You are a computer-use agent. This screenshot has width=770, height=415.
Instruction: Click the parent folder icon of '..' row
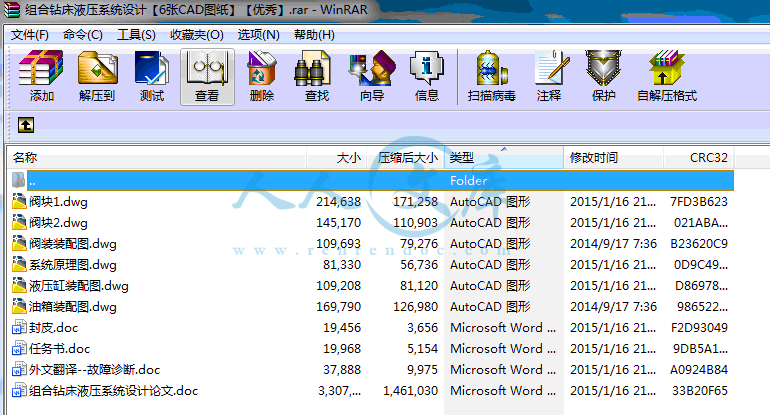[x=19, y=180]
